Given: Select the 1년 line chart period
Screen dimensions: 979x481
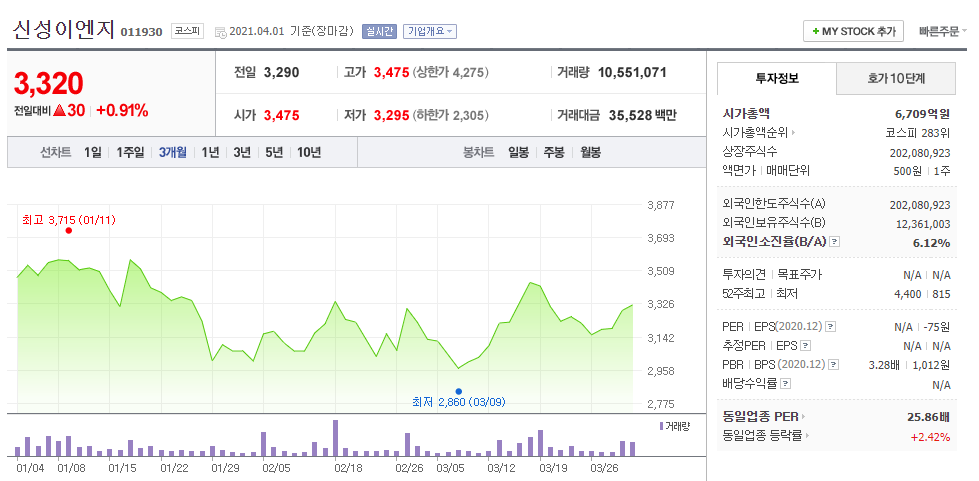Looking at the screenshot, I should pos(210,152).
